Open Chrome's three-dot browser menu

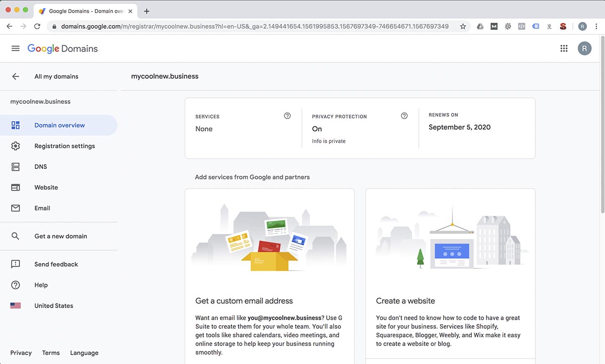pos(596,26)
